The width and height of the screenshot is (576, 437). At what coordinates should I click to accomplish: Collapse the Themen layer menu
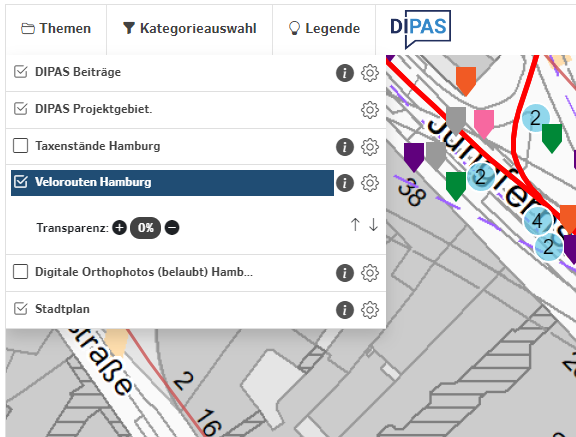[x=56, y=28]
